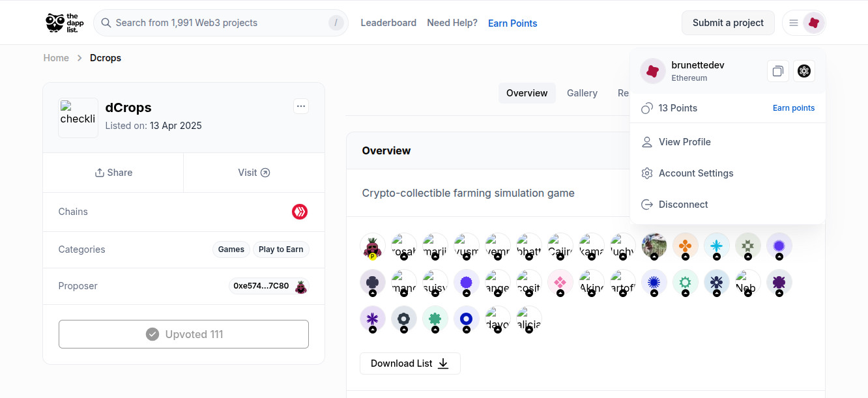Click the magnifier icon in search bar
This screenshot has height=398, width=868.
(106, 23)
